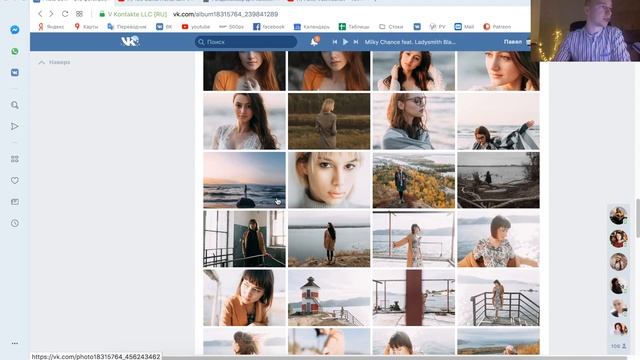
Task: Open sunset sea with rock silhouette photo
Action: [x=244, y=180]
